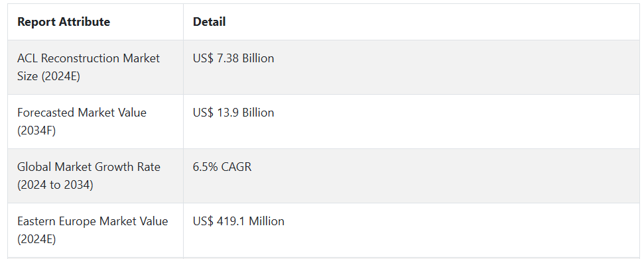
Task: Click the word CAGR in the growth row
Action: (236, 167)
